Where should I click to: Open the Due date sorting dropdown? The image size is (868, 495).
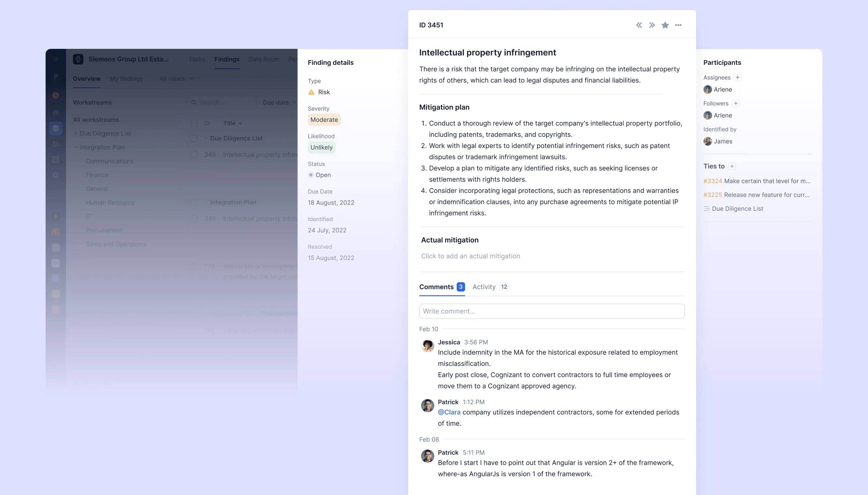(279, 102)
